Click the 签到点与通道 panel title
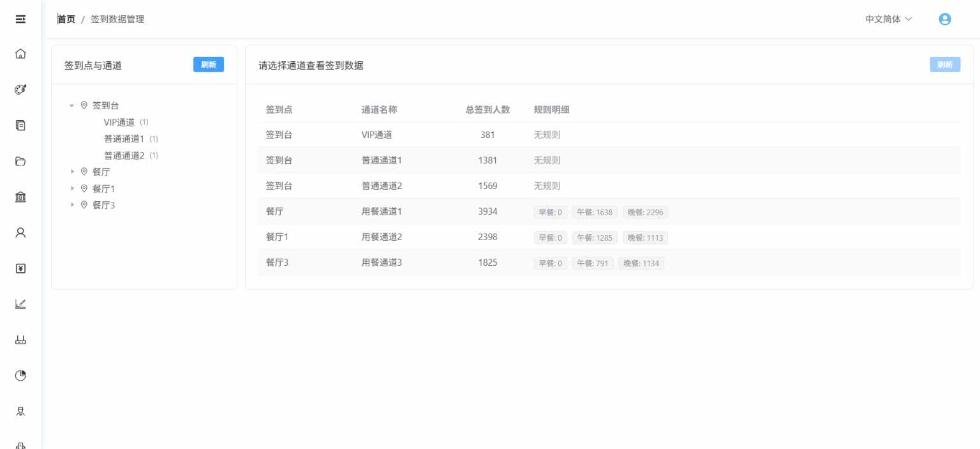The height and width of the screenshot is (449, 980). click(93, 65)
